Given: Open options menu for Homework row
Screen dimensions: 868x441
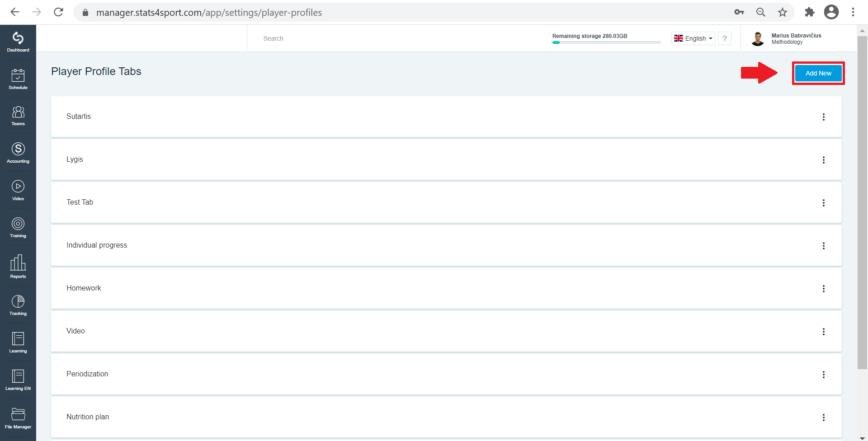Looking at the screenshot, I should coord(824,289).
